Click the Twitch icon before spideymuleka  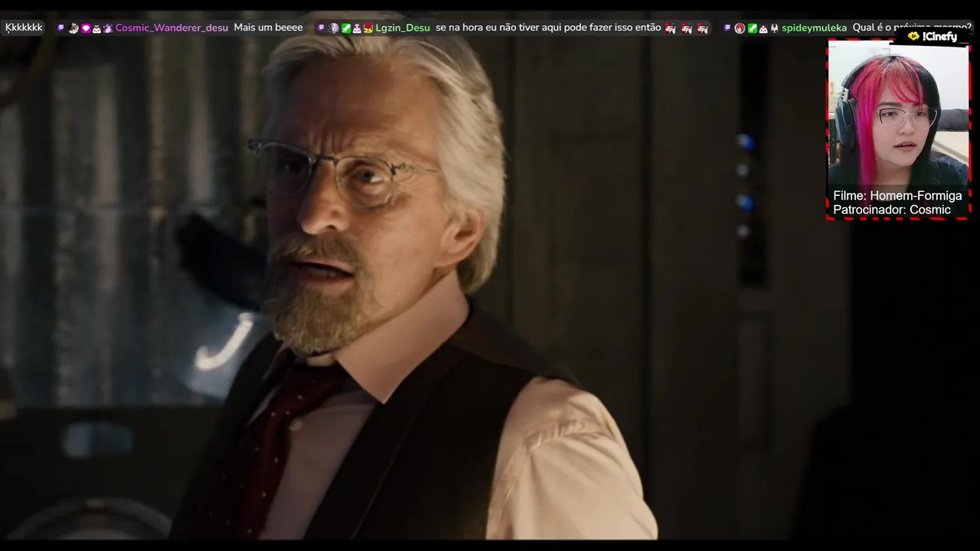(x=727, y=28)
